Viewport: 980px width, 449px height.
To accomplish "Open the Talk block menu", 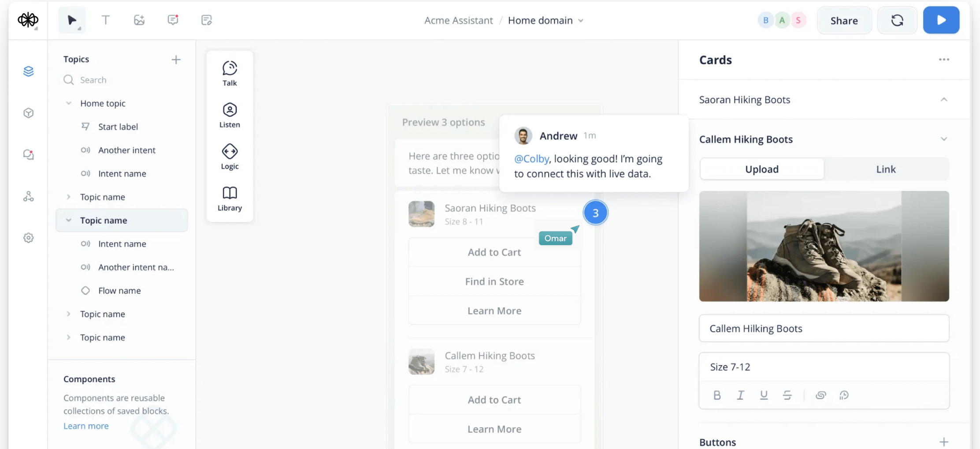I will tap(230, 74).
